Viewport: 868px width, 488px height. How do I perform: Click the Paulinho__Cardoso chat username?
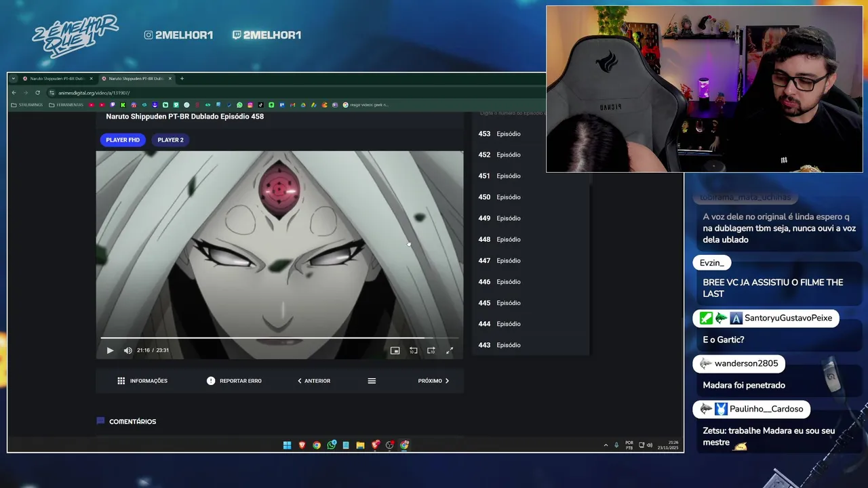[x=766, y=409]
